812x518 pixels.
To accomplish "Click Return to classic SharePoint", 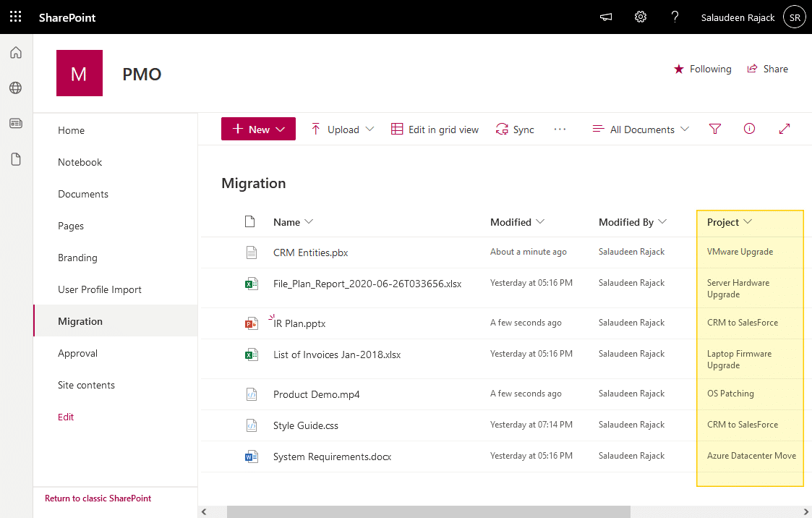I will coord(97,498).
